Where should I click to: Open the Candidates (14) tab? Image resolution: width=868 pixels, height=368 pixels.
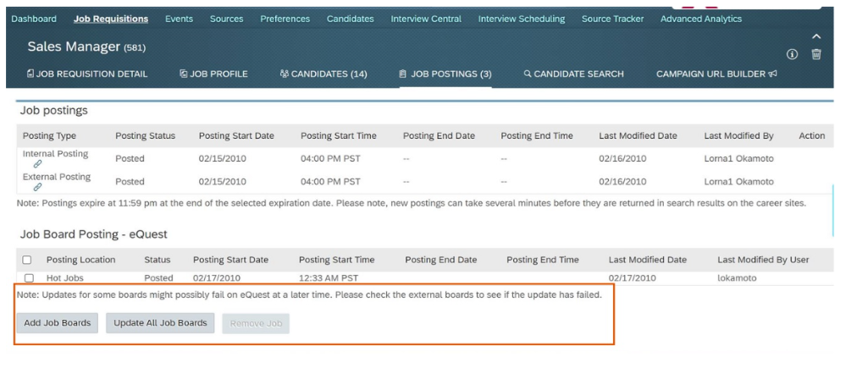[323, 74]
